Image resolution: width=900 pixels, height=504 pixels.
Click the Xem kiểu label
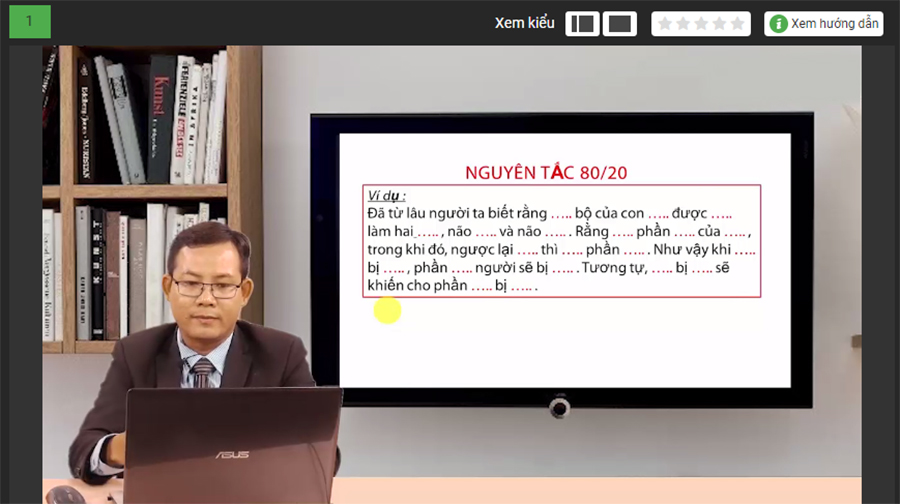[525, 23]
